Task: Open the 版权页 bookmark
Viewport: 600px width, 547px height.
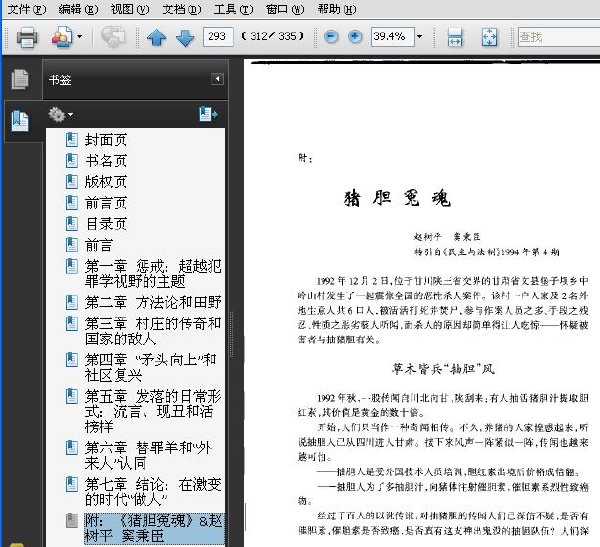Action: [106, 182]
